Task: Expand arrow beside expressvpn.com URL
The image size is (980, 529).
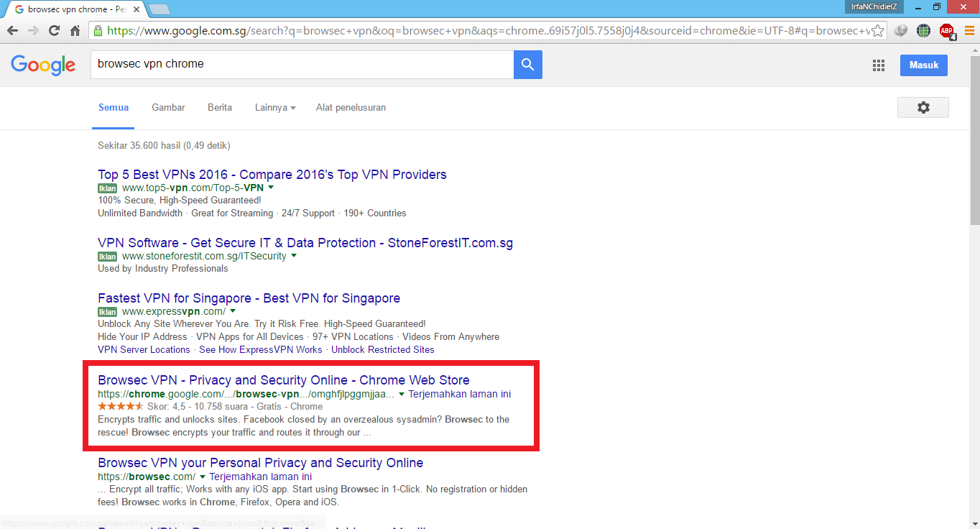Action: coord(233,311)
